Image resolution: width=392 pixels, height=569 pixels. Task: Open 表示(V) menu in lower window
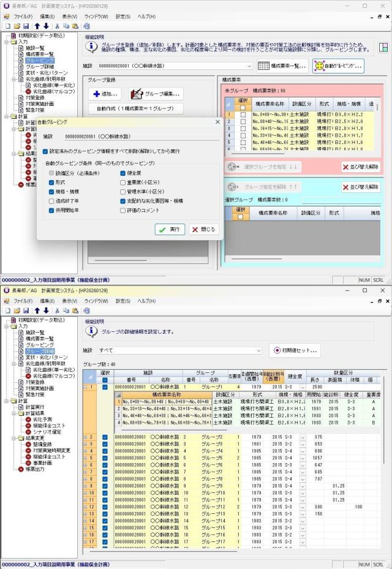69,301
